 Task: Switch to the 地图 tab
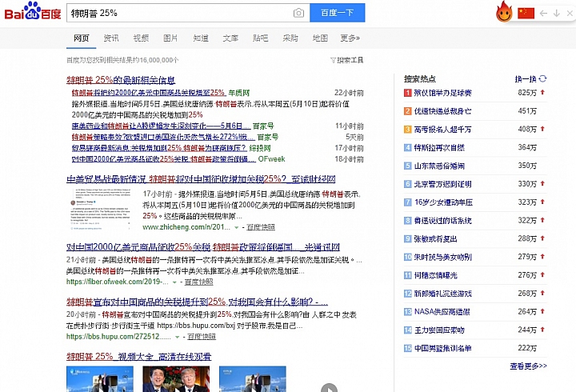pyautogui.click(x=320, y=38)
